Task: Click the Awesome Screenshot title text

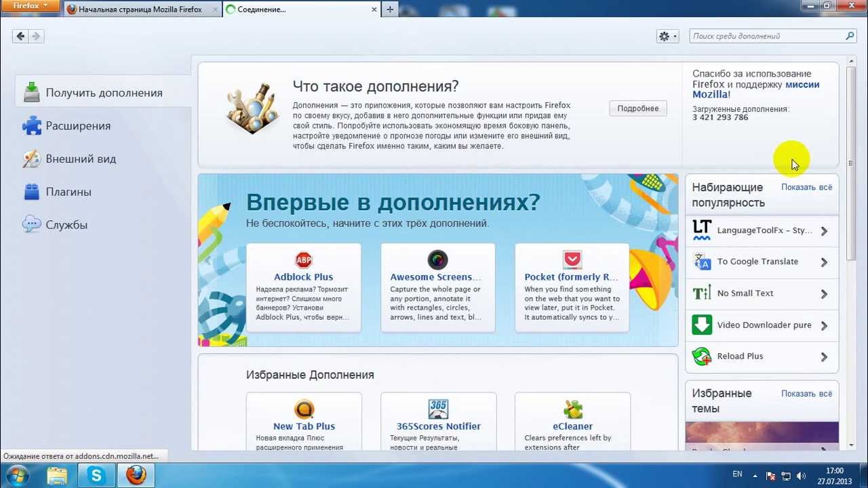Action: 435,277
